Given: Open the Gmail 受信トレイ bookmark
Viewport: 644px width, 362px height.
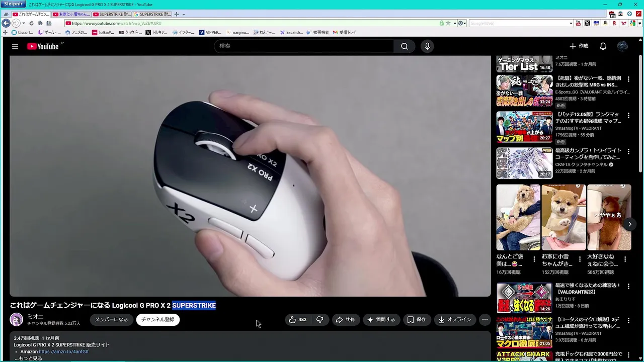Looking at the screenshot, I should pyautogui.click(x=344, y=33).
